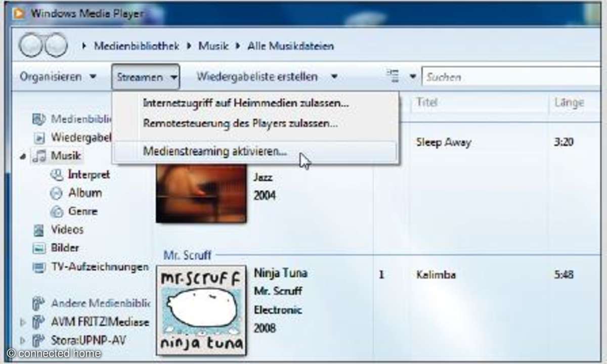Select Videos in the navigation pane
This screenshot has height=364, width=607.
pos(67,230)
